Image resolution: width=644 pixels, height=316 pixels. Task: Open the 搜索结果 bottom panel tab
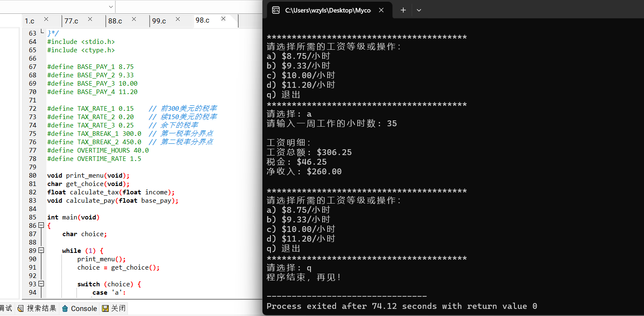click(37, 308)
